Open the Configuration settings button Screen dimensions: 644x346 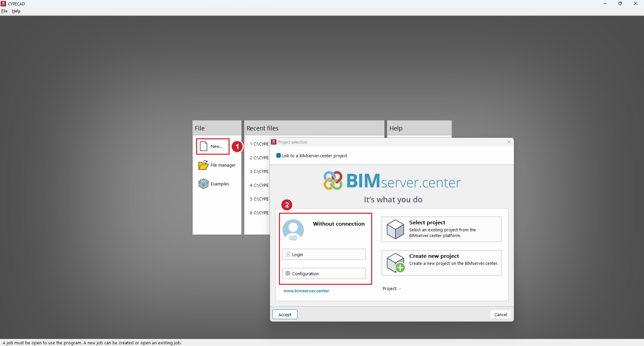324,274
